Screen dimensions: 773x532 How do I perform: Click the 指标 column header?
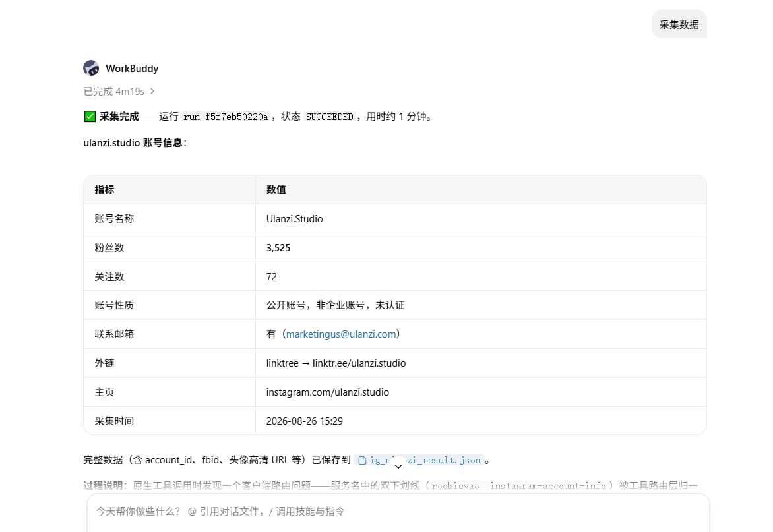(170, 190)
